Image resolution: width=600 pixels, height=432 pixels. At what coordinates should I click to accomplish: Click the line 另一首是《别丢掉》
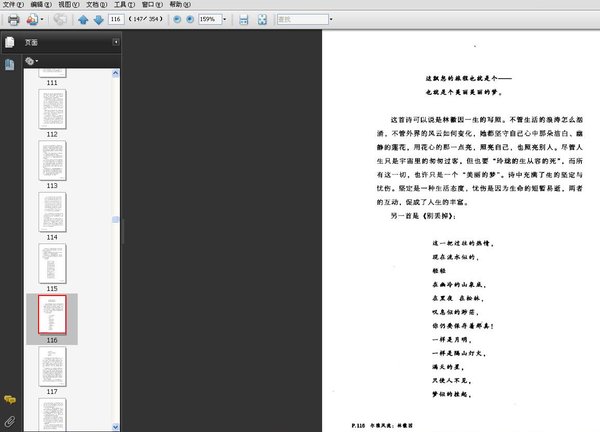[x=423, y=216]
